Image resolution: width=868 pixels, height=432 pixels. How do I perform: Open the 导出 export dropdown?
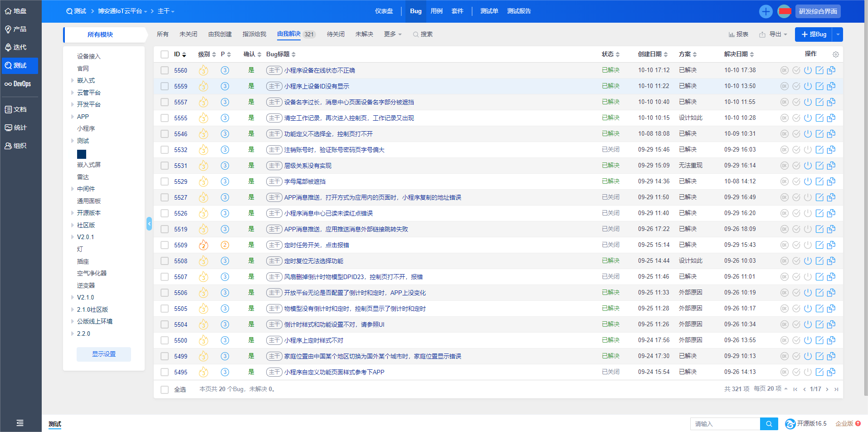pos(773,34)
